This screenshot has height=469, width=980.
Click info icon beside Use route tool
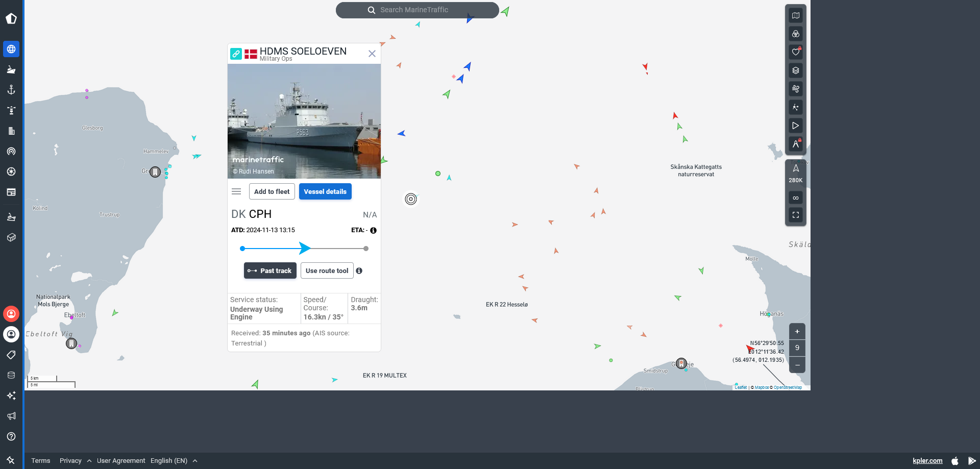tap(359, 271)
